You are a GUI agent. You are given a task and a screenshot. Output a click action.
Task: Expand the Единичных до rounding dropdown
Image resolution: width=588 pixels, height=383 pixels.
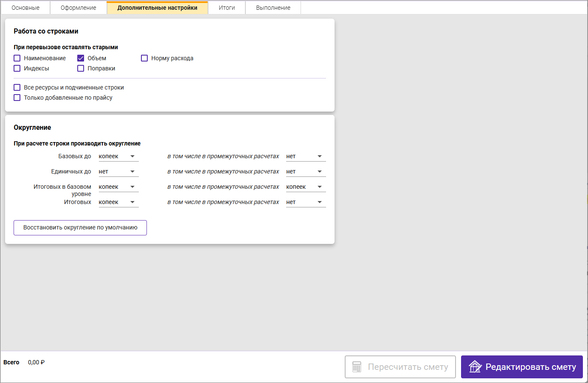[118, 172]
